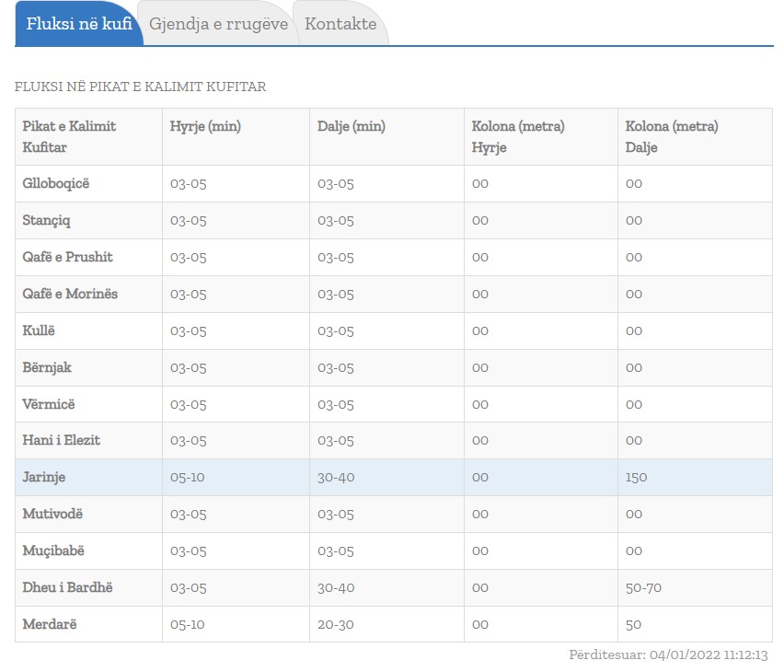
Task: Select the Bërnjak row label
Action: tap(47, 367)
